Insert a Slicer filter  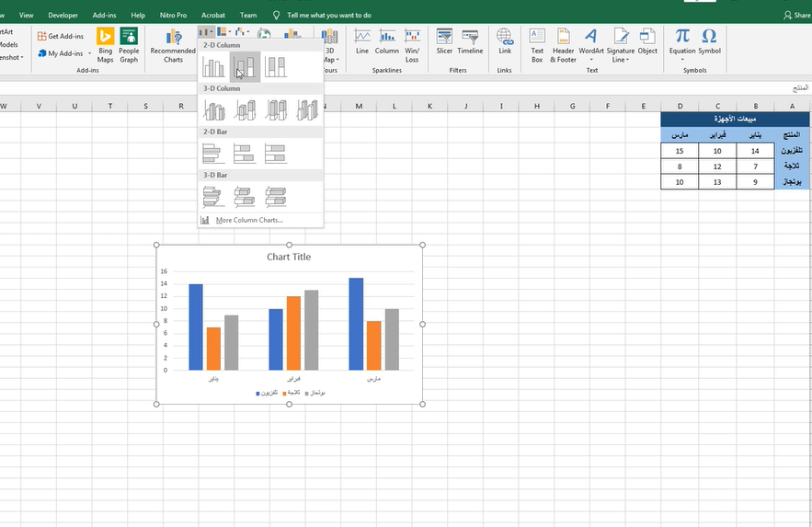[x=444, y=41]
